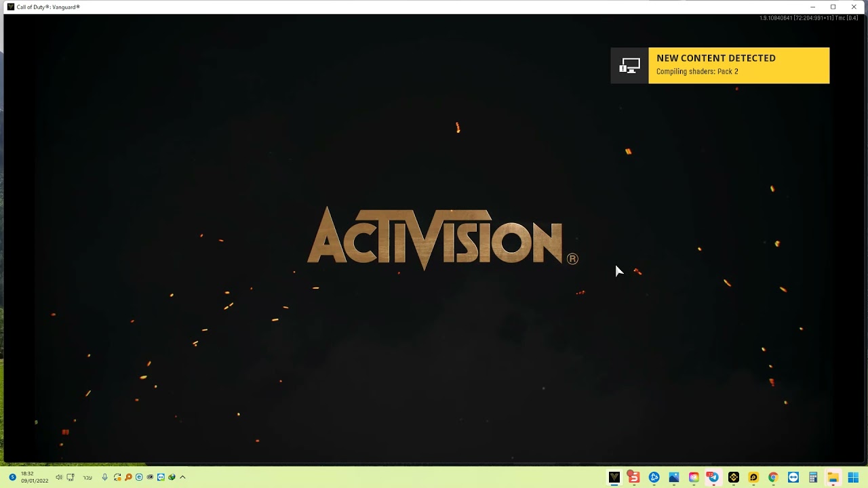The width and height of the screenshot is (868, 488).
Task: Open Telegram with unread badge in taskbar
Action: (x=713, y=477)
